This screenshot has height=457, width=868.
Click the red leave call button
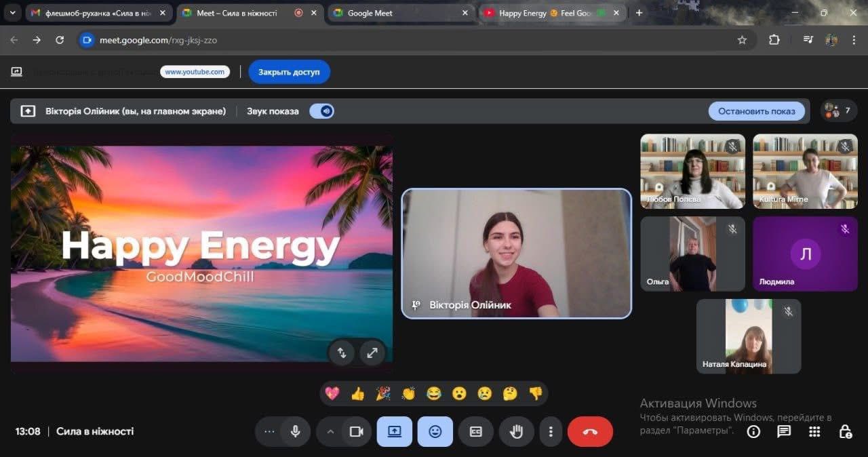(x=590, y=432)
